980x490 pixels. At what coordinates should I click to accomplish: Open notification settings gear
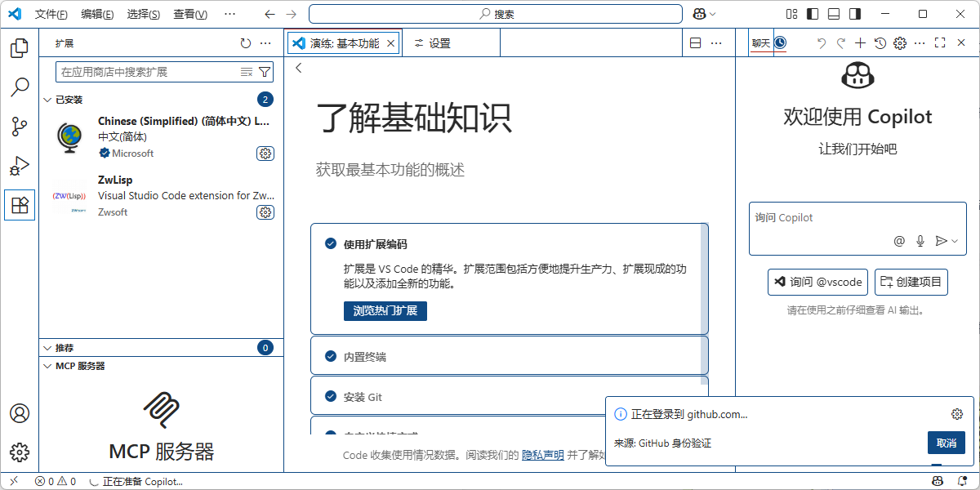(957, 414)
